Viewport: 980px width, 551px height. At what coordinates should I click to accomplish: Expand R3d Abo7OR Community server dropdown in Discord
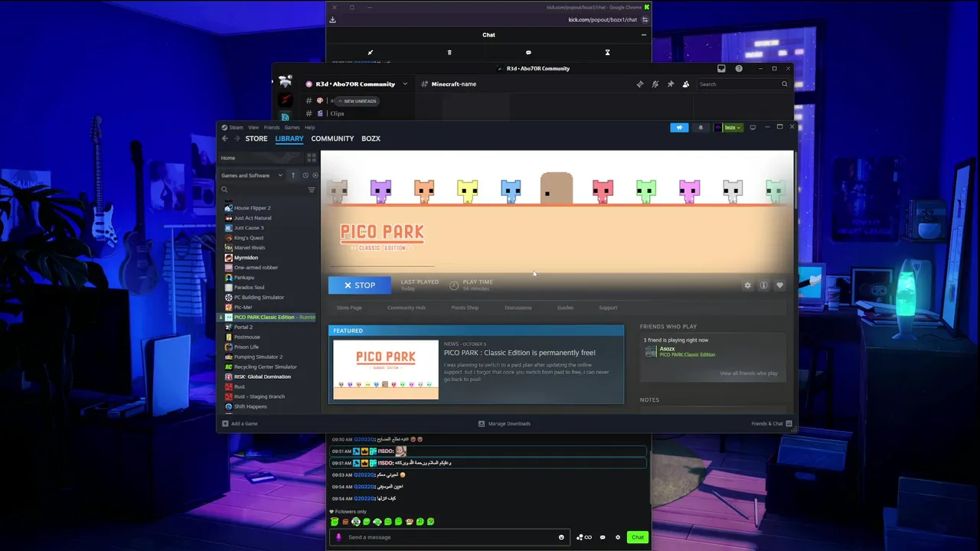[x=404, y=84]
